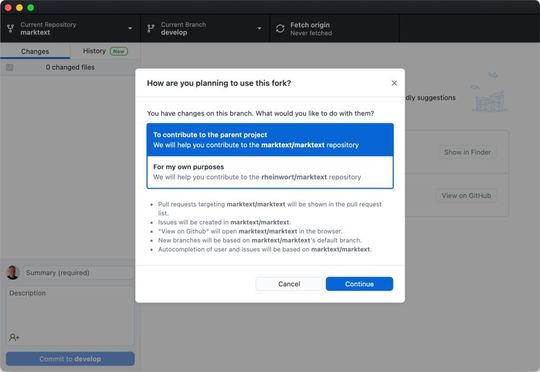The image size is (540, 372).
Task: Click the Continue button
Action: coord(359,284)
